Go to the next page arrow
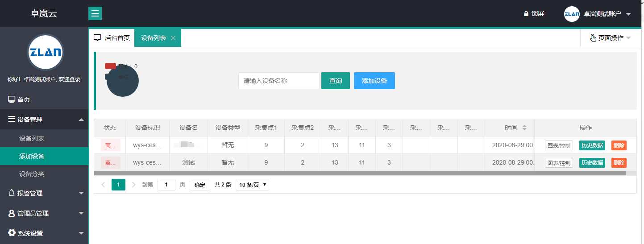This screenshot has height=244, width=644. click(133, 185)
